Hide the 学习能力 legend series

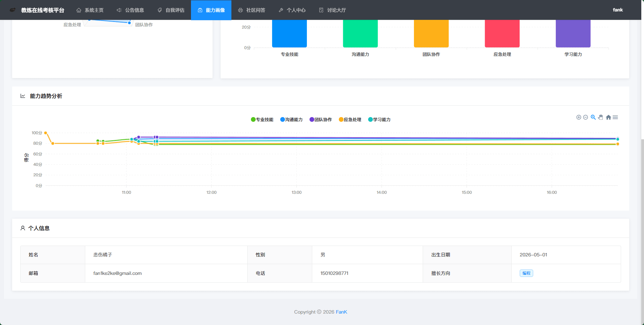[379, 119]
